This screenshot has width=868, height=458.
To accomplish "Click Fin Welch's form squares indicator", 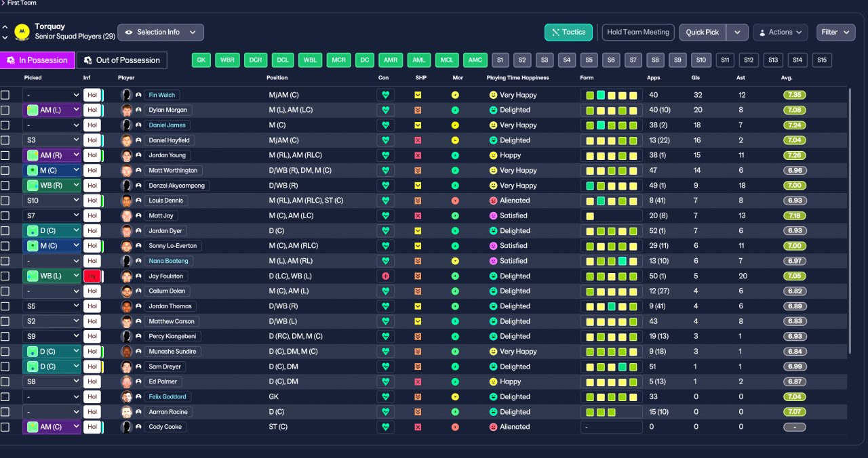I will pos(612,95).
